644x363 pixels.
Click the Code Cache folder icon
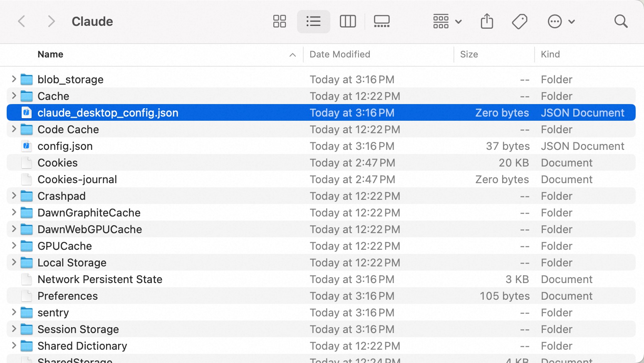click(x=27, y=129)
